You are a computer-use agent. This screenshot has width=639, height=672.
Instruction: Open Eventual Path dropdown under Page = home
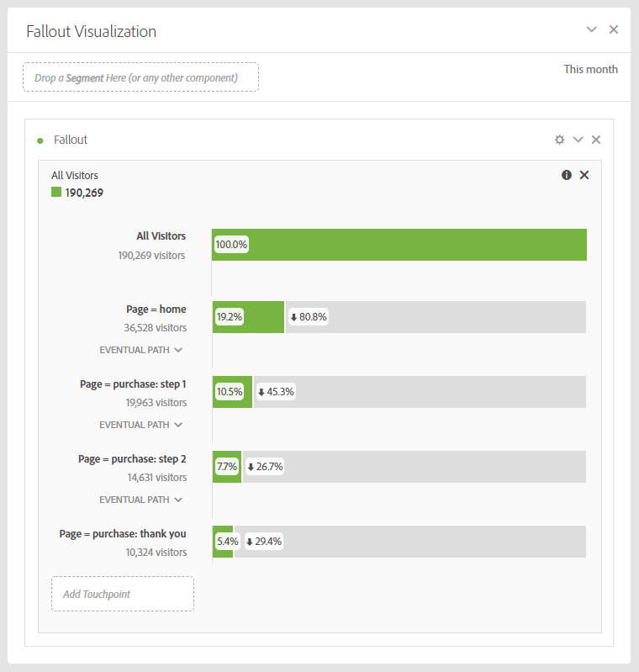(140, 350)
